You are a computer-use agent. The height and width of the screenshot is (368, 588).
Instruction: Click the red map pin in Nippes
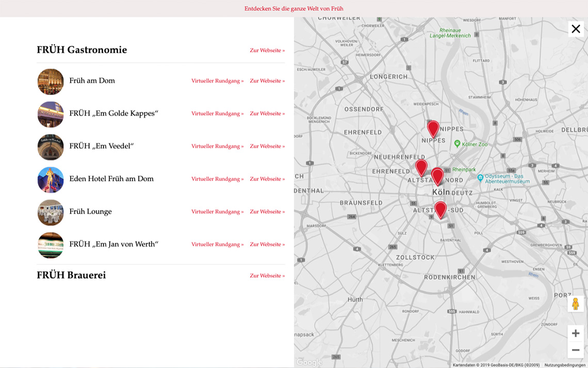[x=433, y=128]
